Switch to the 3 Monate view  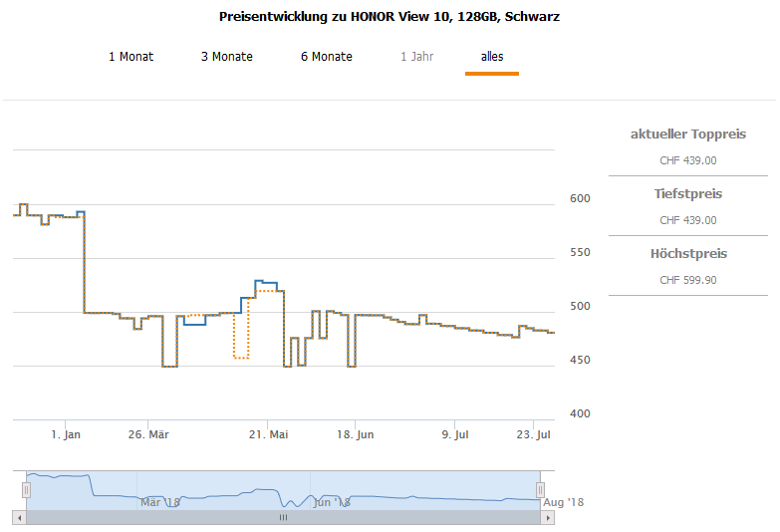tap(226, 57)
